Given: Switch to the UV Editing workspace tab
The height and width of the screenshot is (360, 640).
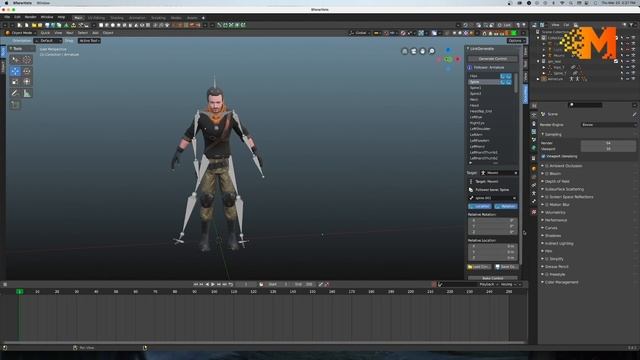Looking at the screenshot, I should coord(96,18).
